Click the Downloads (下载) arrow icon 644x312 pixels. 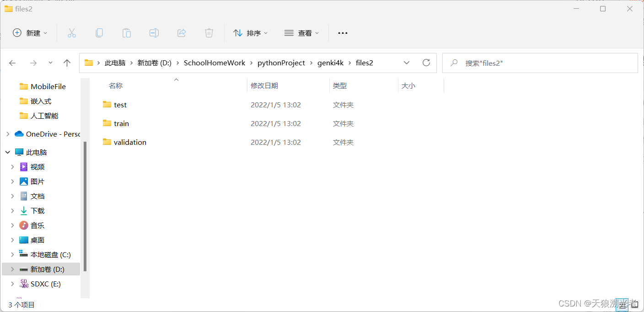coord(24,211)
